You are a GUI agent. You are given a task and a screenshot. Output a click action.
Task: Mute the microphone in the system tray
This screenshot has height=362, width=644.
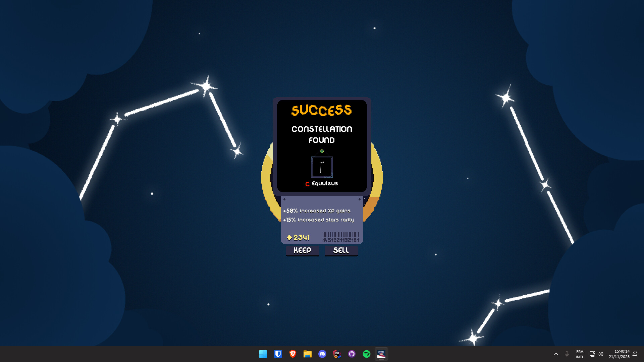click(x=567, y=354)
